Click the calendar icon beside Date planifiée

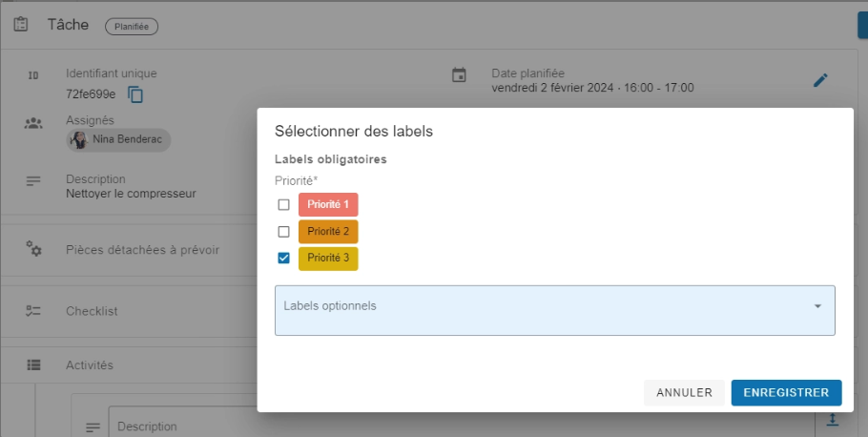(459, 75)
